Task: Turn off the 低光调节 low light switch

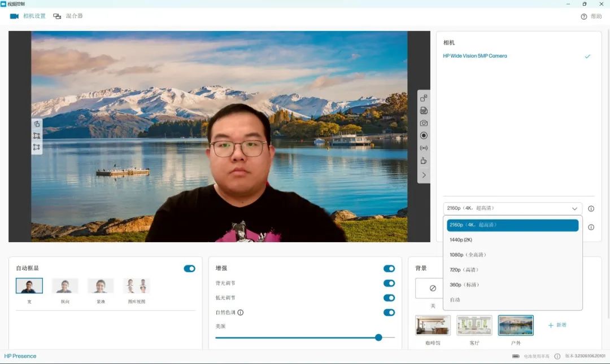Action: point(389,298)
